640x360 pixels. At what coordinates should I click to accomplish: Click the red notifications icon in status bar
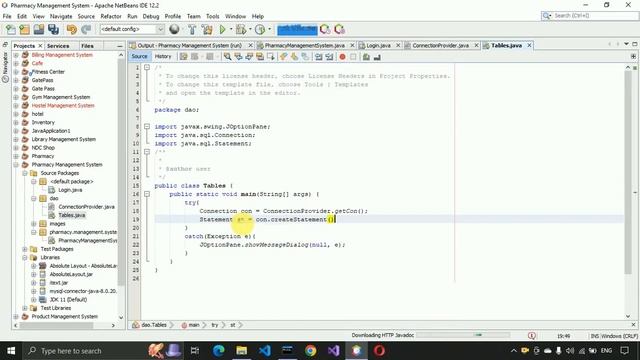(531, 336)
